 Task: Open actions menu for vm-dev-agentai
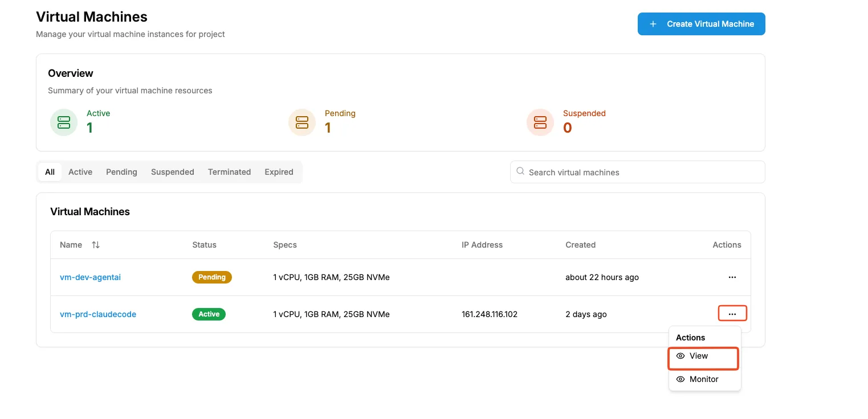pyautogui.click(x=732, y=277)
